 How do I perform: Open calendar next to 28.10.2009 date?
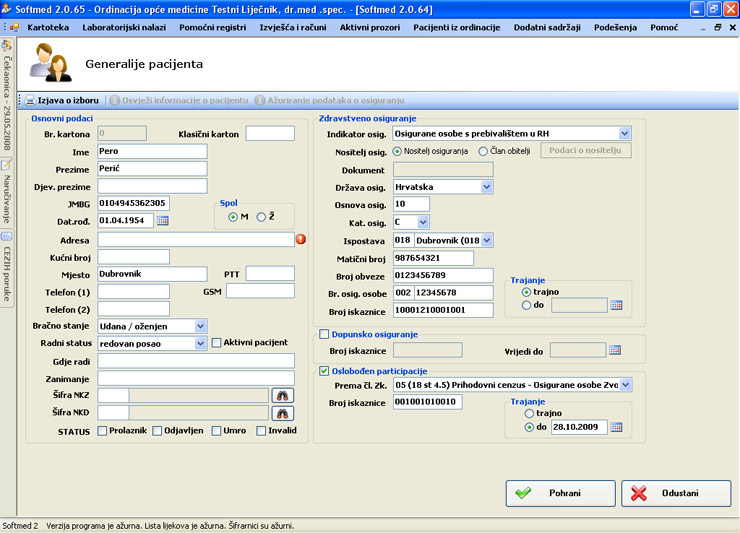tap(616, 427)
